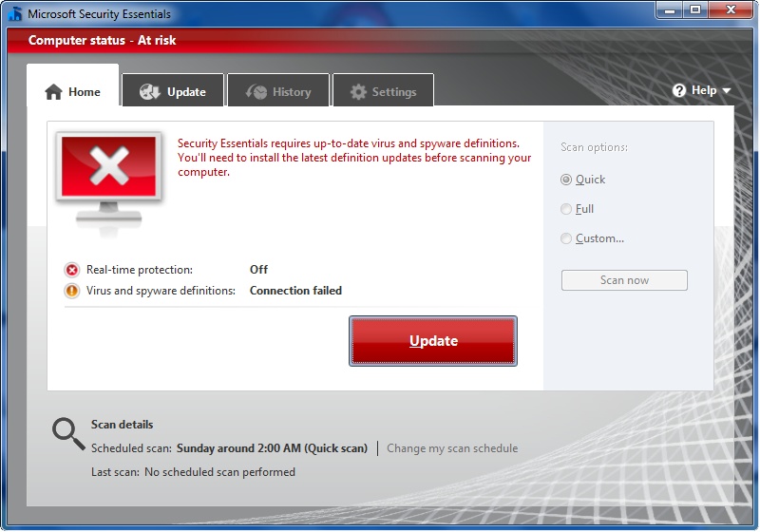Click the globe icon on Update tab

150,91
